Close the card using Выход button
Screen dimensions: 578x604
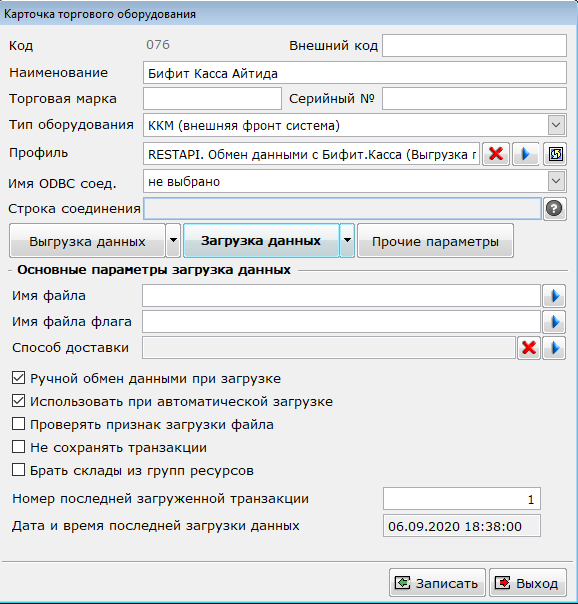click(528, 583)
